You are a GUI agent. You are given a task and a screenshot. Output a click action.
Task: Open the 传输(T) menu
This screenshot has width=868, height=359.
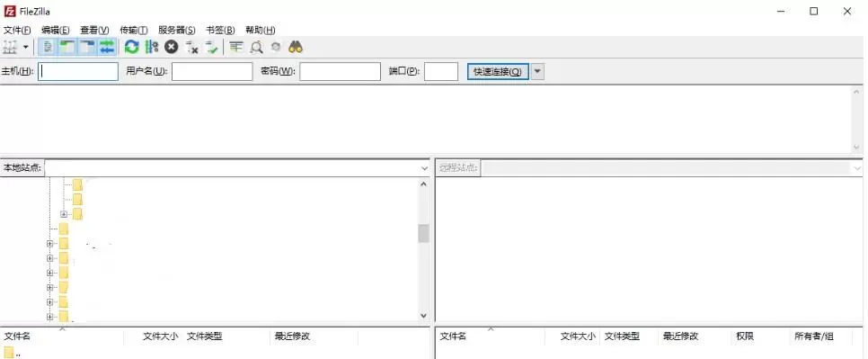133,30
